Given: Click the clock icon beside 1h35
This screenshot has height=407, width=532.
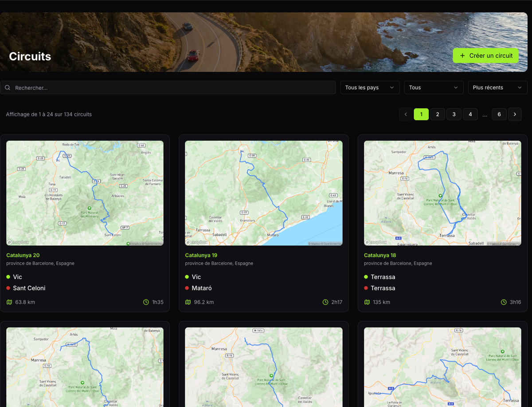Looking at the screenshot, I should click(x=146, y=302).
